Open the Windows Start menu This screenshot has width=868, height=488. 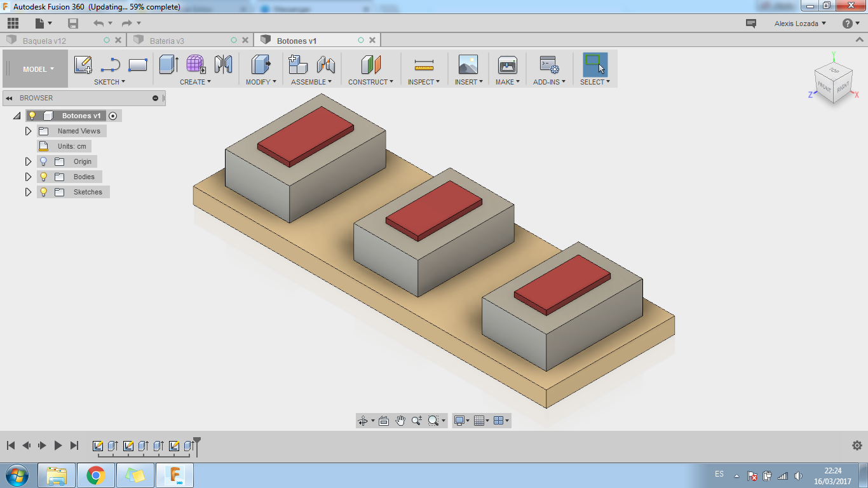[17, 475]
